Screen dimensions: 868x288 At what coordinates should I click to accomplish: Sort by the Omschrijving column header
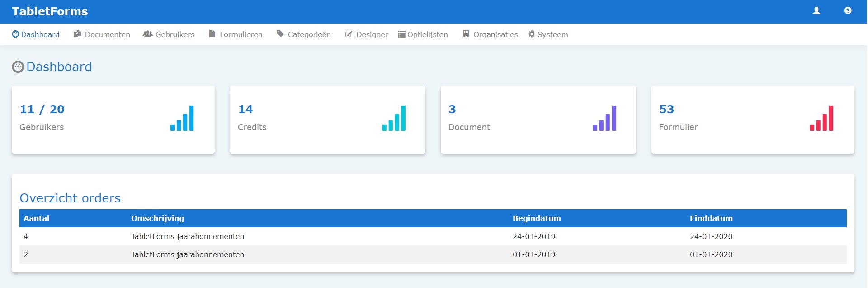(158, 218)
